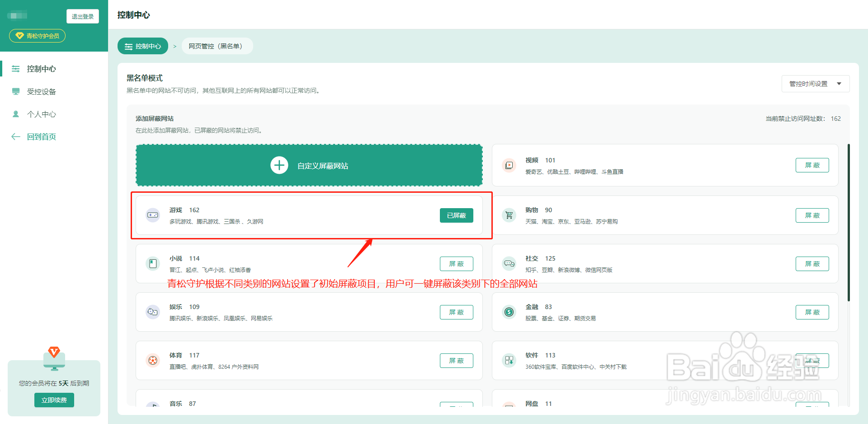This screenshot has height=424, width=868.
Task: Click the 您的会员将在 5天 后到期 notice
Action: pos(54,383)
